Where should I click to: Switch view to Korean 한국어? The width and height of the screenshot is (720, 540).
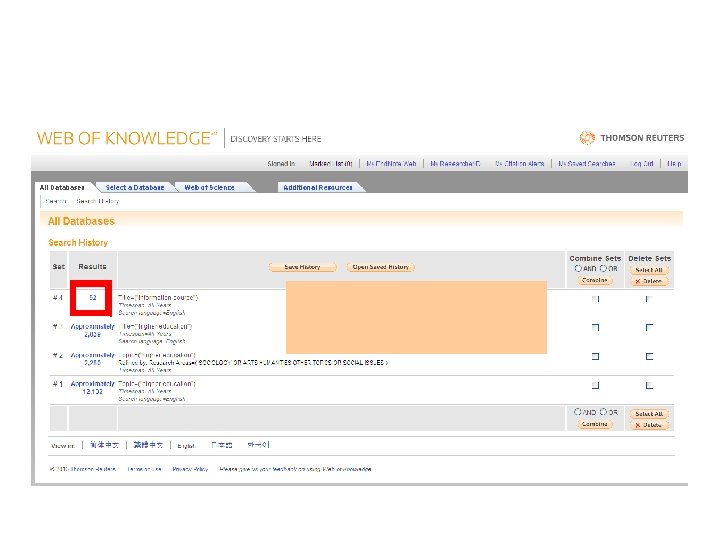click(259, 445)
